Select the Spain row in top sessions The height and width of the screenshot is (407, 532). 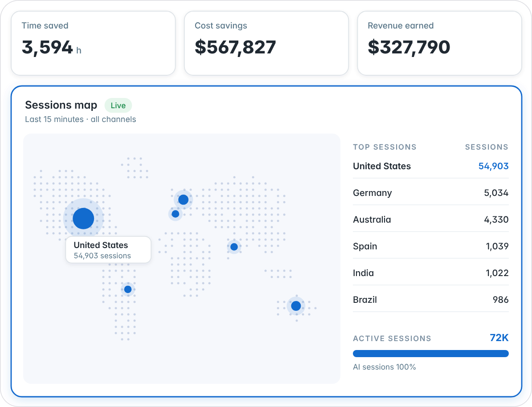(x=430, y=246)
